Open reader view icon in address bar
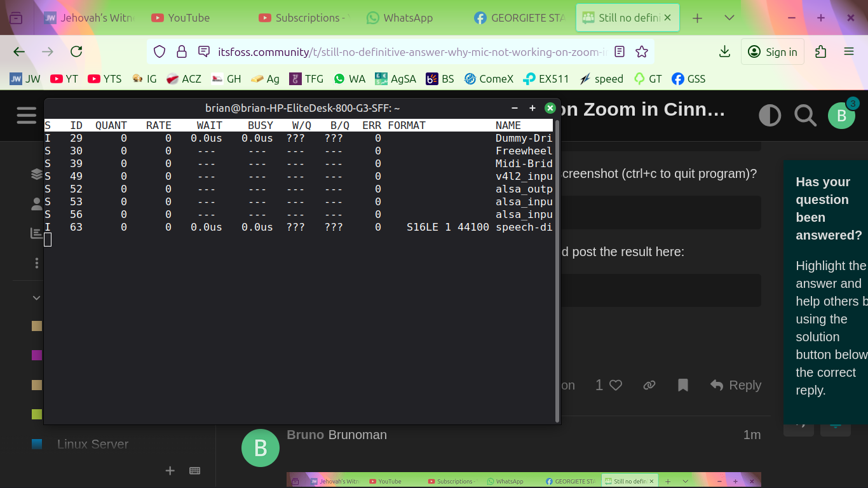The height and width of the screenshot is (488, 868). tap(620, 52)
